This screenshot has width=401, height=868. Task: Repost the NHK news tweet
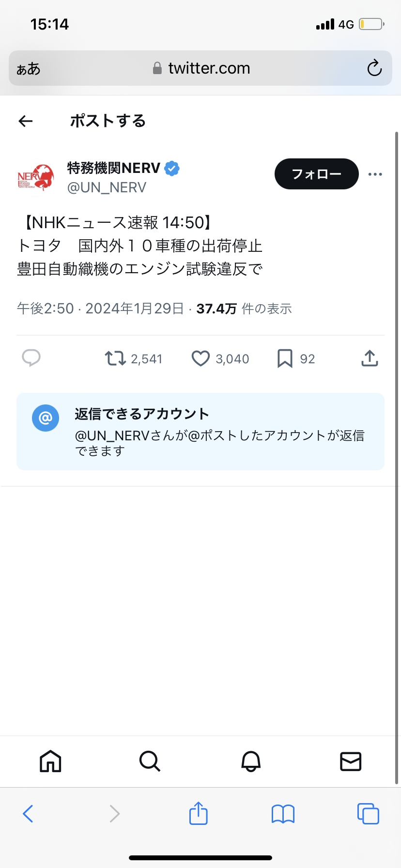[x=116, y=358]
